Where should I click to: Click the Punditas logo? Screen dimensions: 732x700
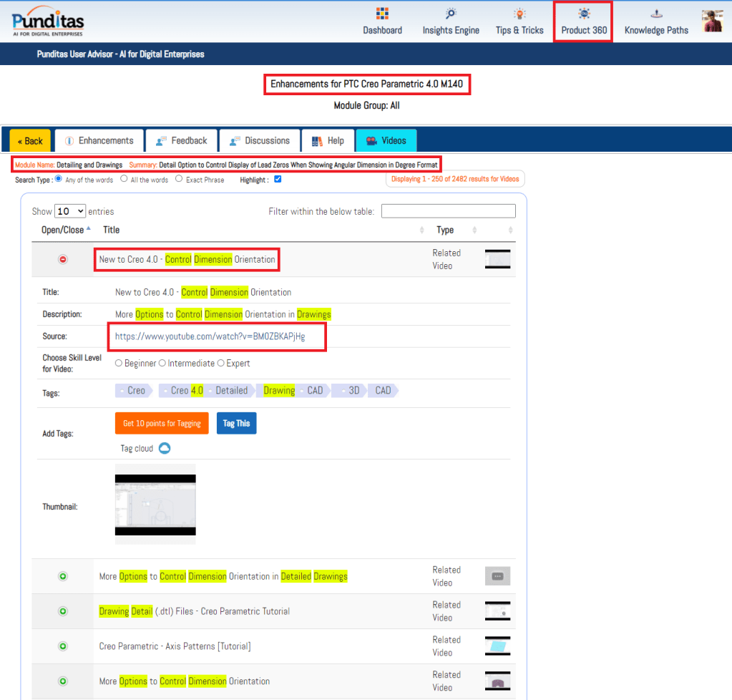click(47, 21)
